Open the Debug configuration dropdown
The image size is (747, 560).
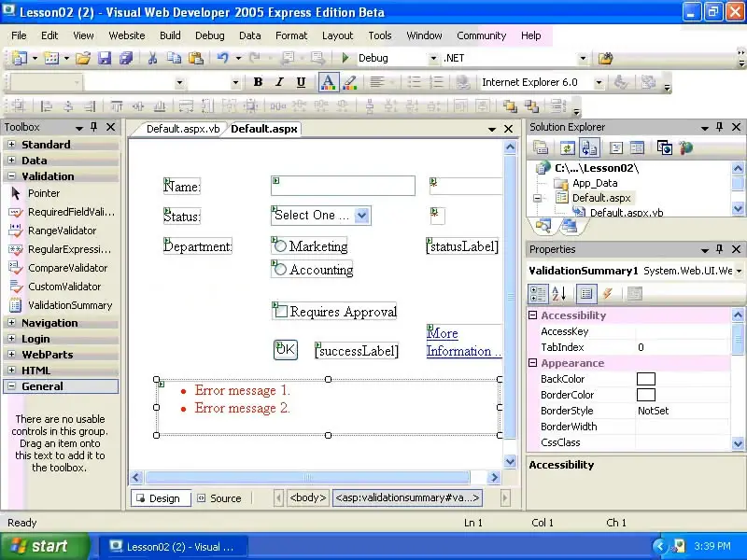pos(433,58)
